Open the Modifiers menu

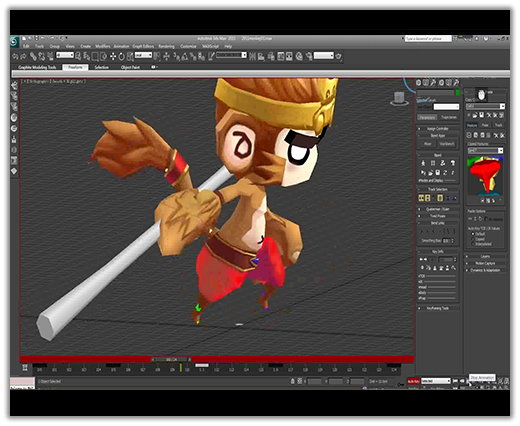(103, 46)
